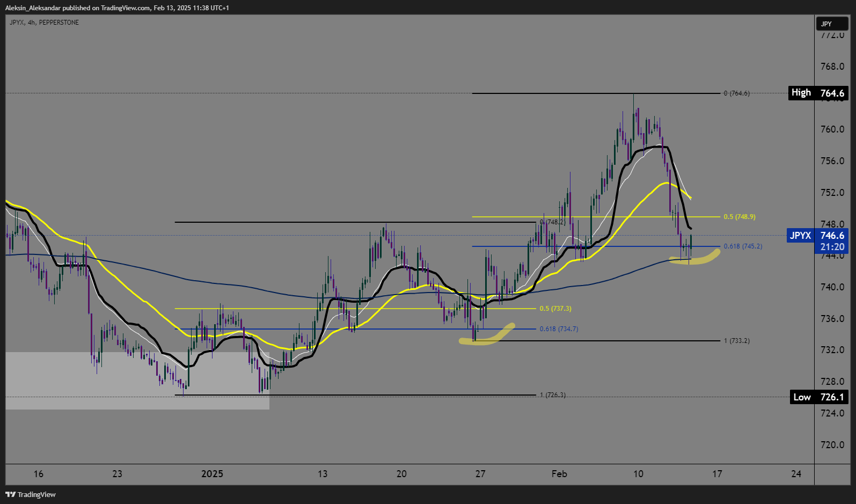Viewport: 856px width, 504px height.
Task: Click the 752.0 price scale value
Action: click(x=832, y=193)
